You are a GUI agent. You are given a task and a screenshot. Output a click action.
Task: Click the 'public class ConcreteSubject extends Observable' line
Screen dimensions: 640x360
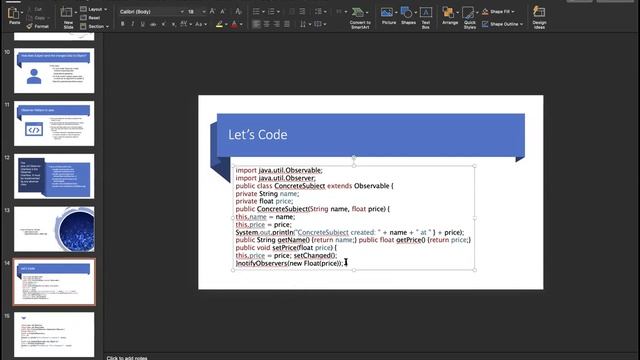click(314, 186)
